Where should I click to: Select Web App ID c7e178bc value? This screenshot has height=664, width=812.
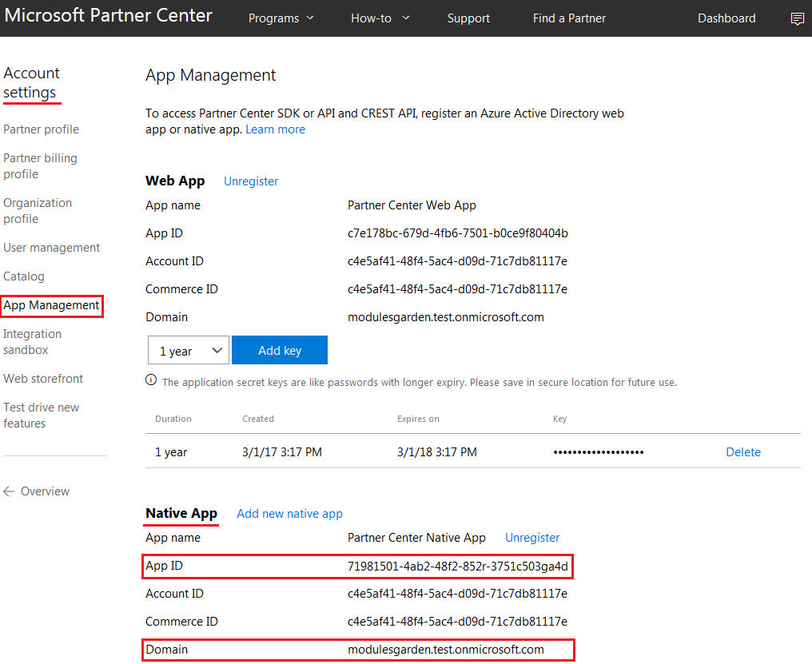click(x=458, y=233)
